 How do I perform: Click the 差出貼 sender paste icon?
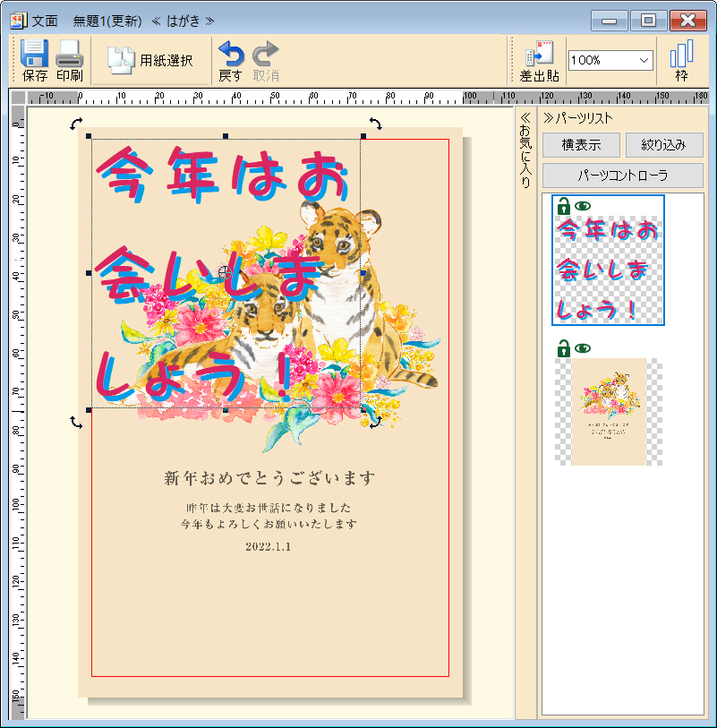point(539,55)
